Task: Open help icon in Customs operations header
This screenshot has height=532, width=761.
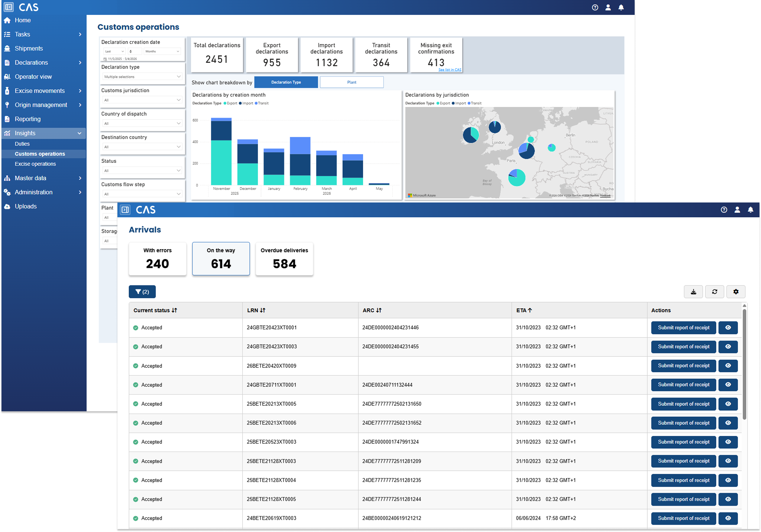Action: point(595,7)
